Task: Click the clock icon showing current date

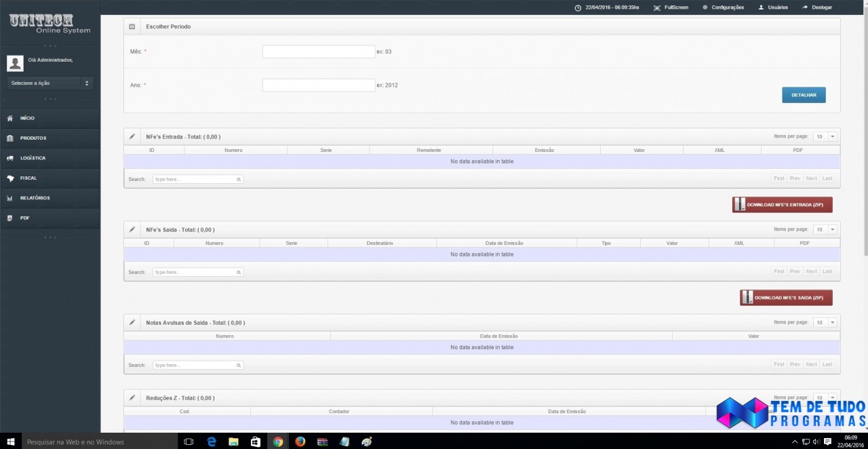Action: click(x=578, y=7)
